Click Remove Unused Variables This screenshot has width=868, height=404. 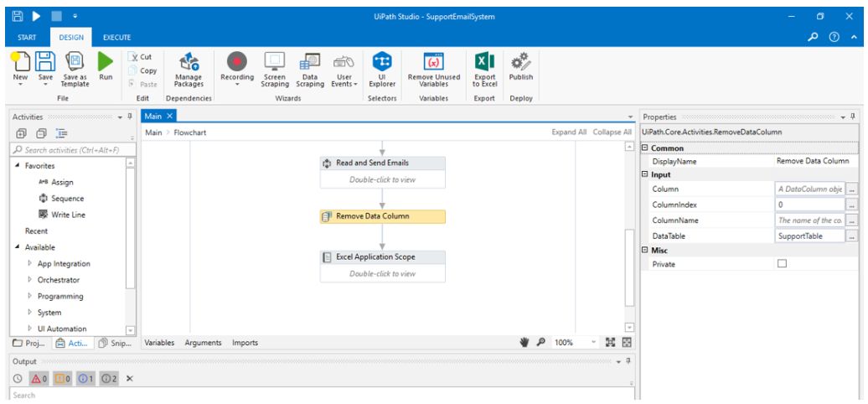pyautogui.click(x=433, y=70)
